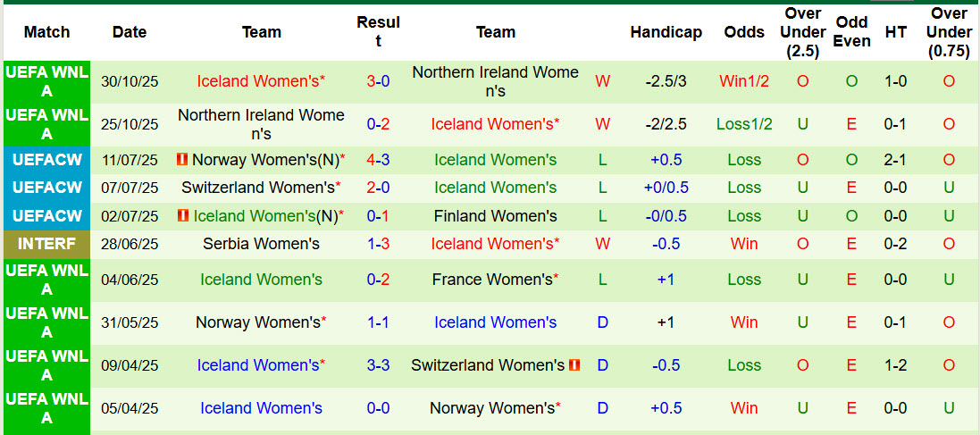Click the red card icon beside Norway Women's(N)
Image resolution: width=980 pixels, height=435 pixels.
click(182, 160)
